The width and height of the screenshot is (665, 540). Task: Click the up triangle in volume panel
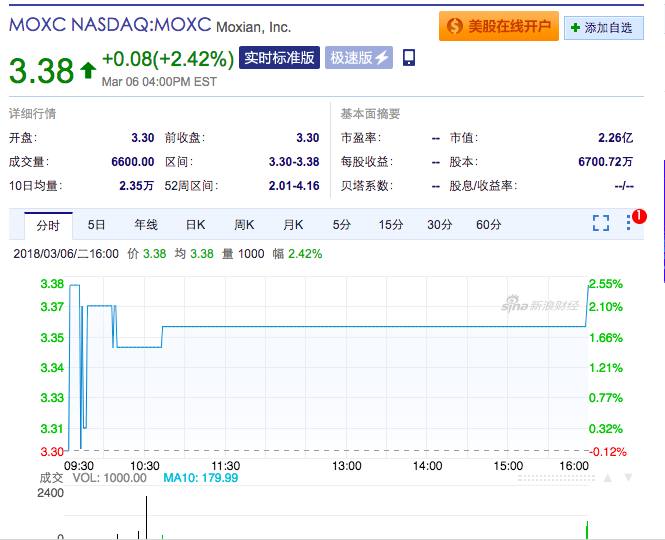[x=608, y=478]
